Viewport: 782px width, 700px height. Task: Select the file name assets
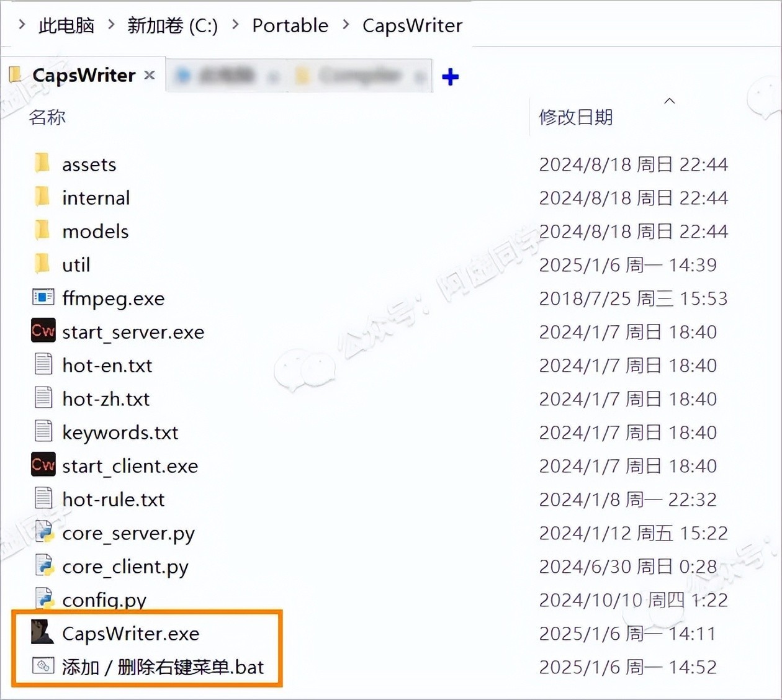point(89,164)
